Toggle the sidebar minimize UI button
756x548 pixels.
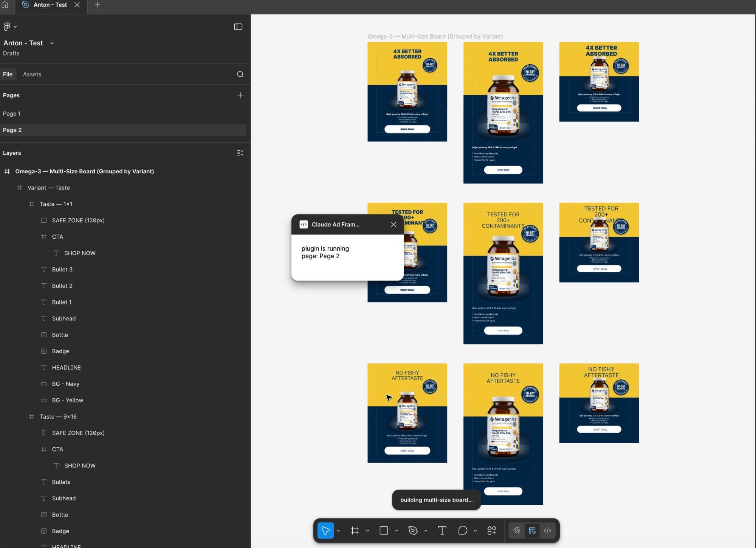pyautogui.click(x=238, y=26)
